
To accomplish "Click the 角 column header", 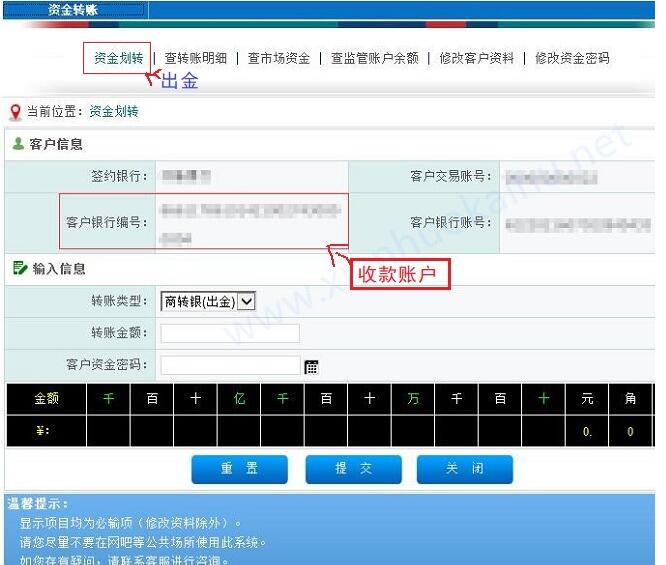I will tap(630, 398).
